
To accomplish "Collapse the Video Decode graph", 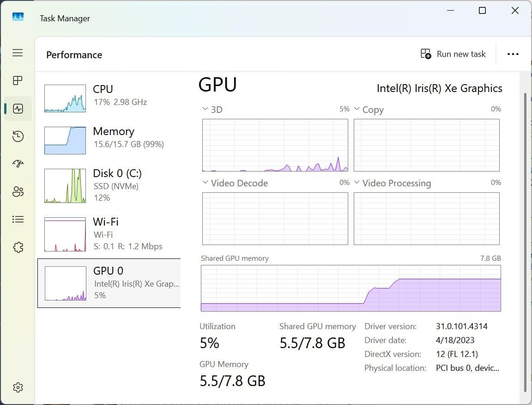I will [205, 183].
